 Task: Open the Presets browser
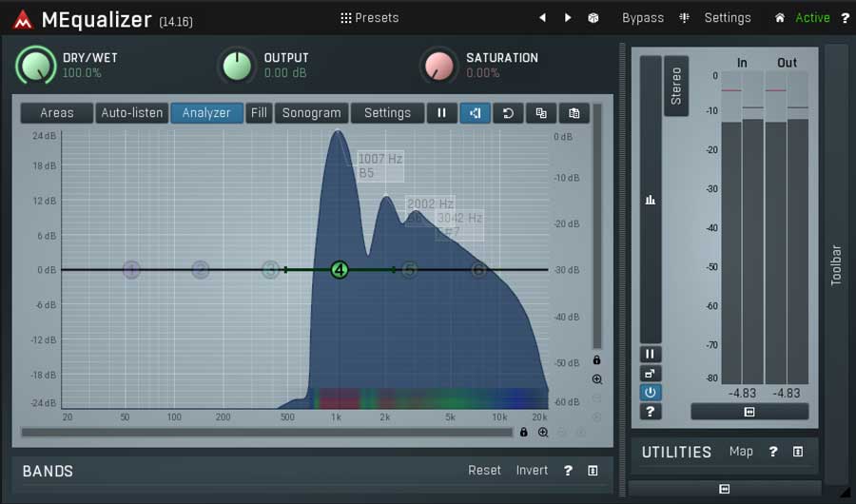coord(370,18)
